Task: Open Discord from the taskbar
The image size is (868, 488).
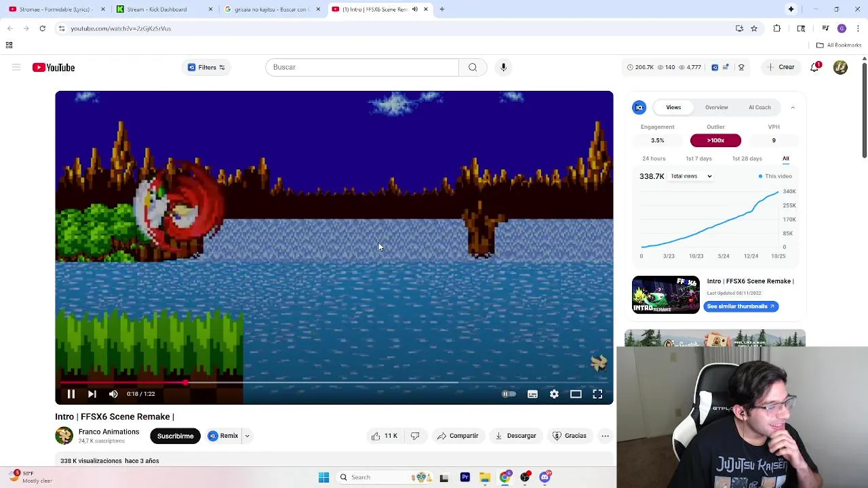Action: pyautogui.click(x=545, y=477)
